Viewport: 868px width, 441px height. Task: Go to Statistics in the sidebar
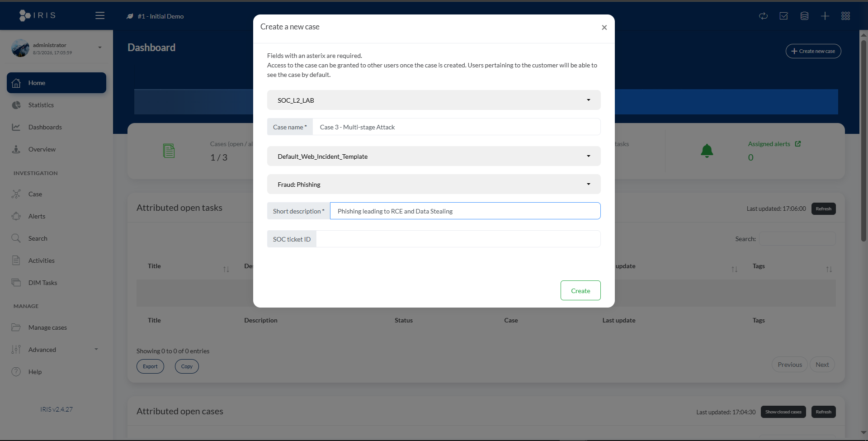click(x=41, y=105)
